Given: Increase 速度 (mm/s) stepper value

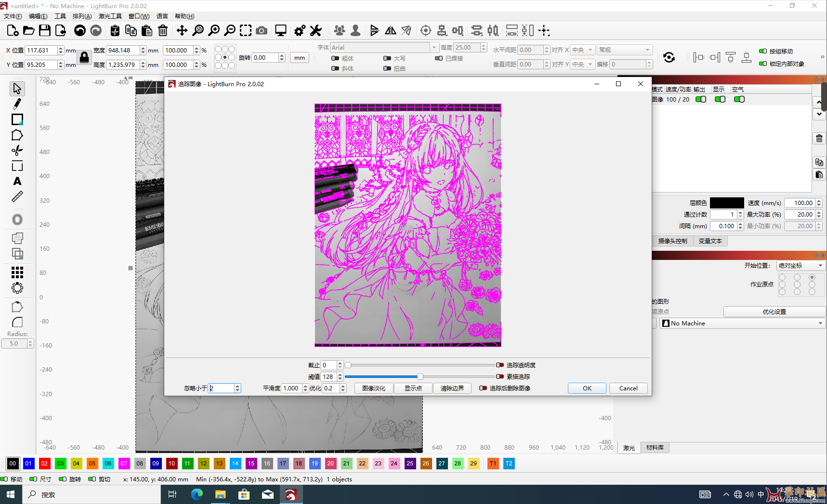Looking at the screenshot, I should pos(819,201).
